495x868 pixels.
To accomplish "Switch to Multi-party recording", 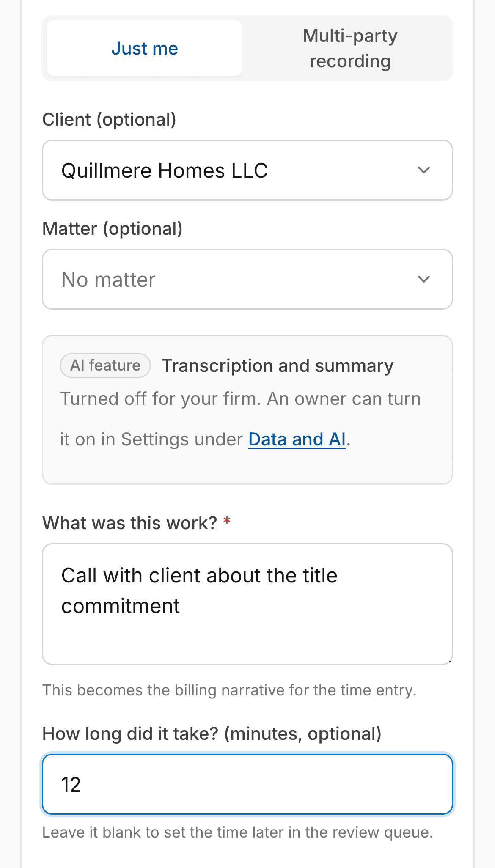I will [350, 48].
